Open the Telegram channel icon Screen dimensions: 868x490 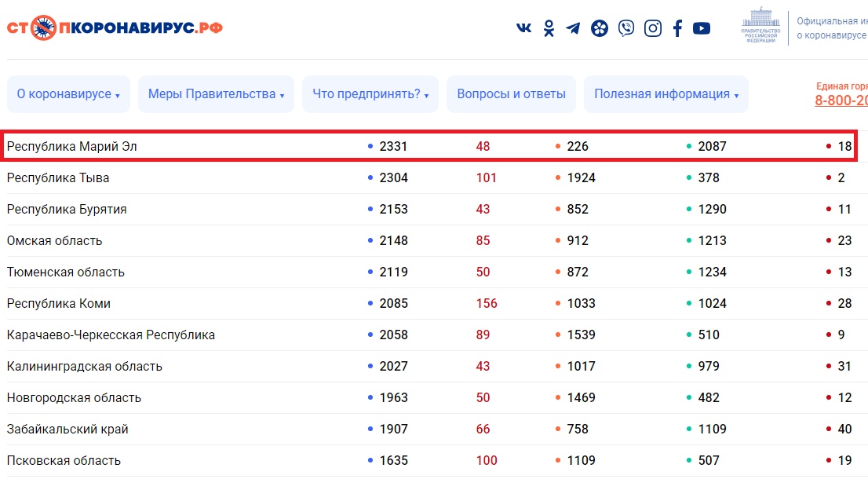click(574, 27)
